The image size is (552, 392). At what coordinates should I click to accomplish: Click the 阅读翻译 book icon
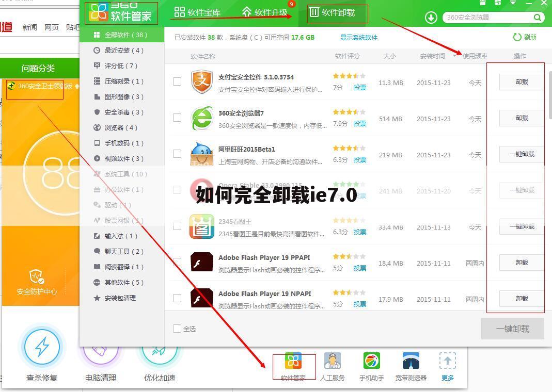coord(97,267)
